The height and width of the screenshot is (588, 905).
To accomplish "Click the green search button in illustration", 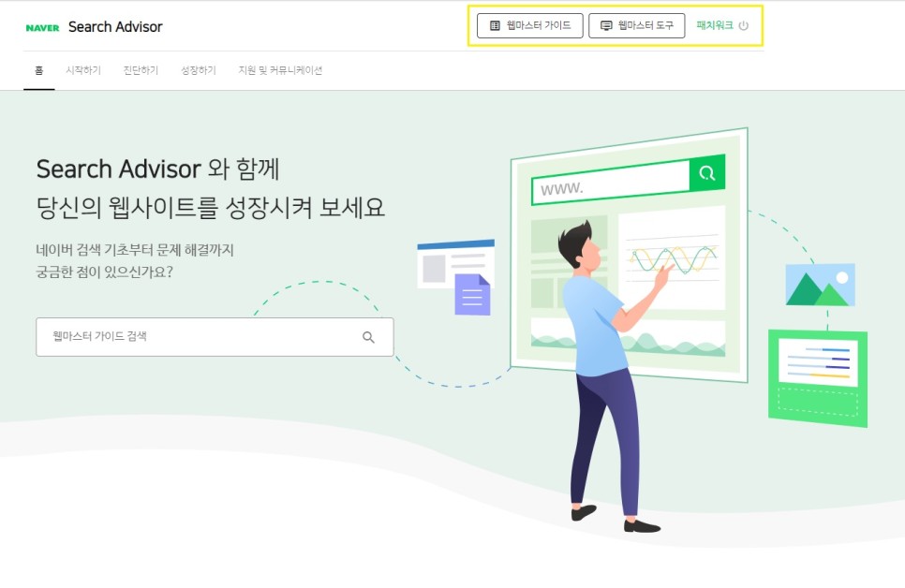I will click(707, 172).
